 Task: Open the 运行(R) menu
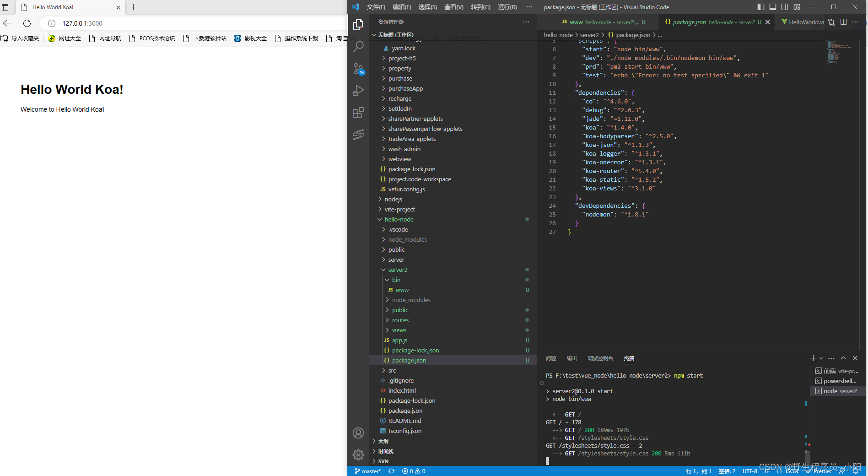[x=507, y=7]
